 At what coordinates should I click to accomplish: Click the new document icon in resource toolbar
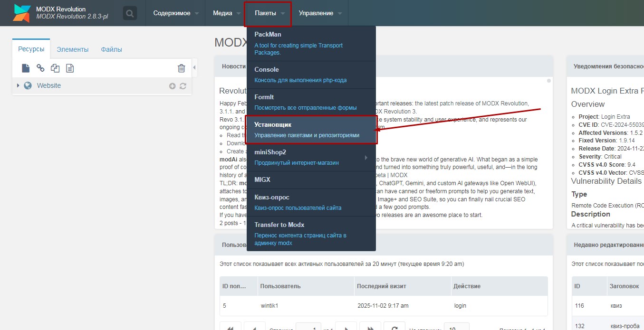pyautogui.click(x=26, y=68)
